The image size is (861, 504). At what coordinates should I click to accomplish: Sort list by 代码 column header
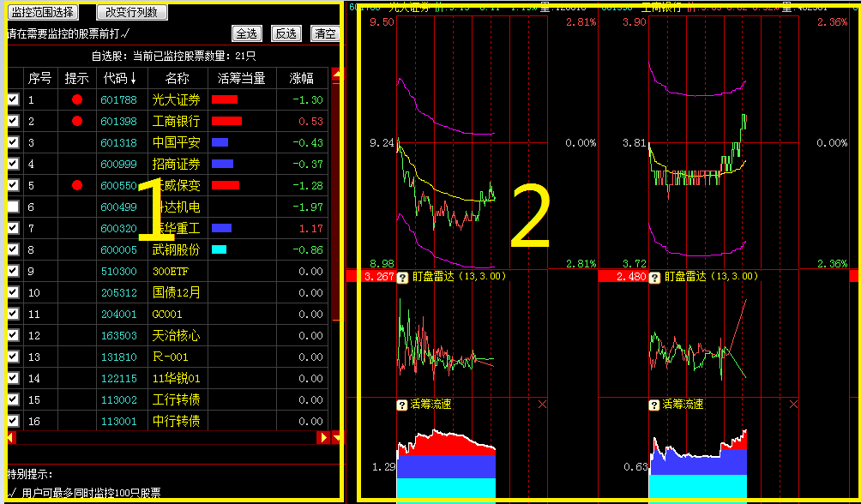point(121,78)
